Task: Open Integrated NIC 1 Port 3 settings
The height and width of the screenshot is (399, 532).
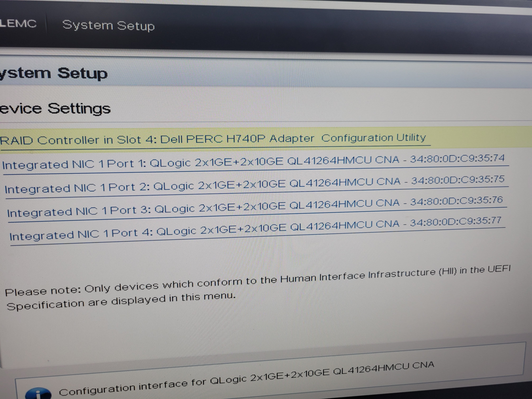Action: [255, 206]
